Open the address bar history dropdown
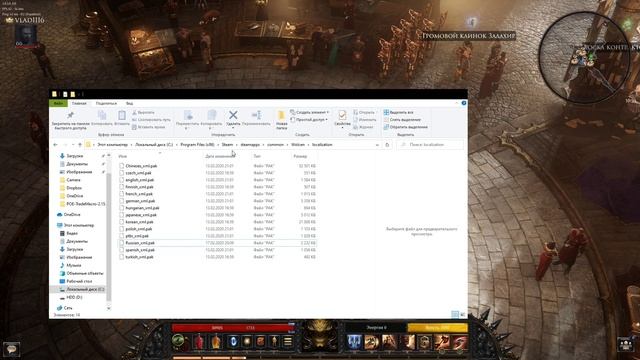 pos(377,145)
